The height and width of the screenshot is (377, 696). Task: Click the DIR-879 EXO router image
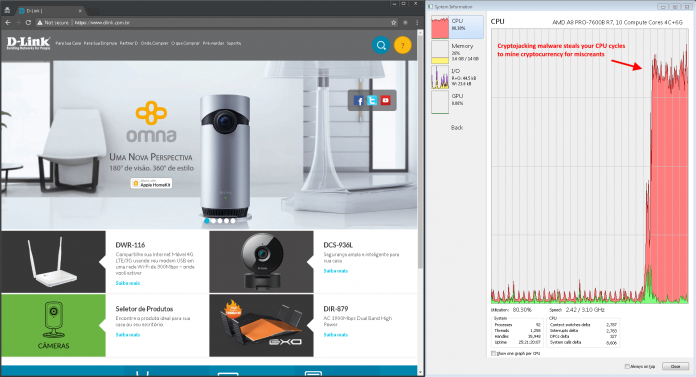pyautogui.click(x=261, y=325)
